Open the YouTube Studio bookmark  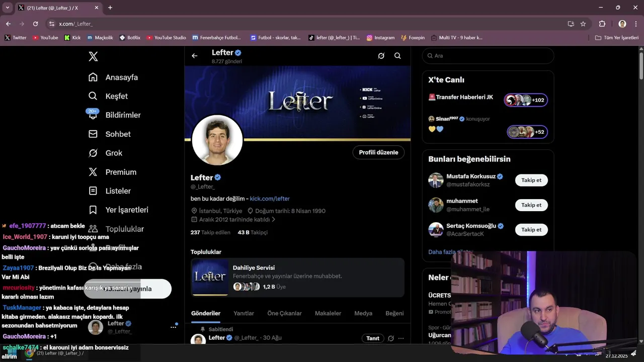166,38
